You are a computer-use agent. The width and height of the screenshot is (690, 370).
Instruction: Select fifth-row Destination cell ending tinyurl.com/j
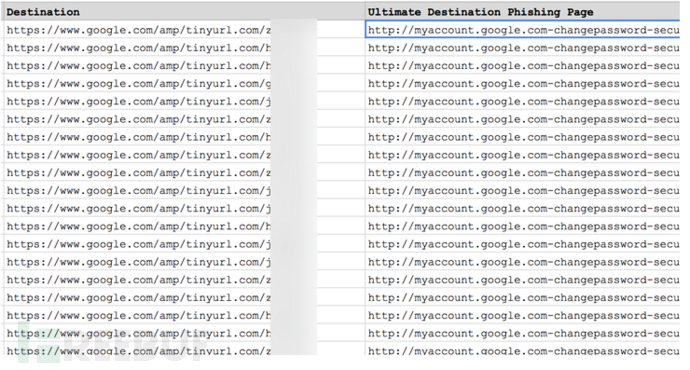click(x=184, y=101)
